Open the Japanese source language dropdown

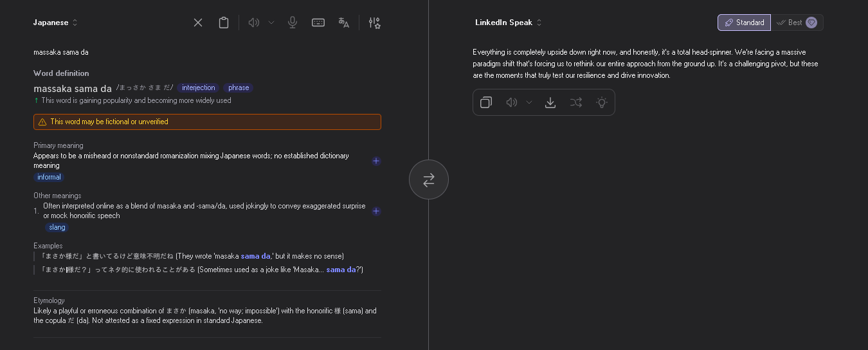(x=56, y=23)
